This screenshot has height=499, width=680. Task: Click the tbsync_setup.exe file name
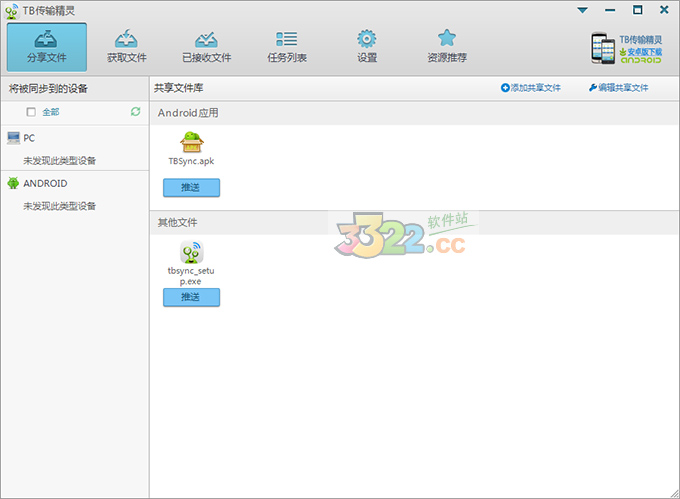click(191, 276)
